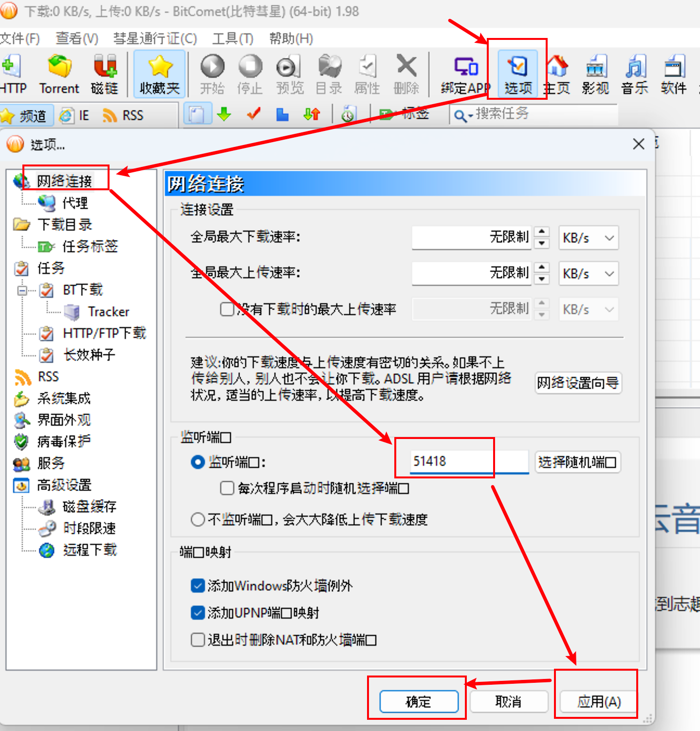Switch to the IE tab
This screenshot has width=700, height=731.
coord(74,115)
